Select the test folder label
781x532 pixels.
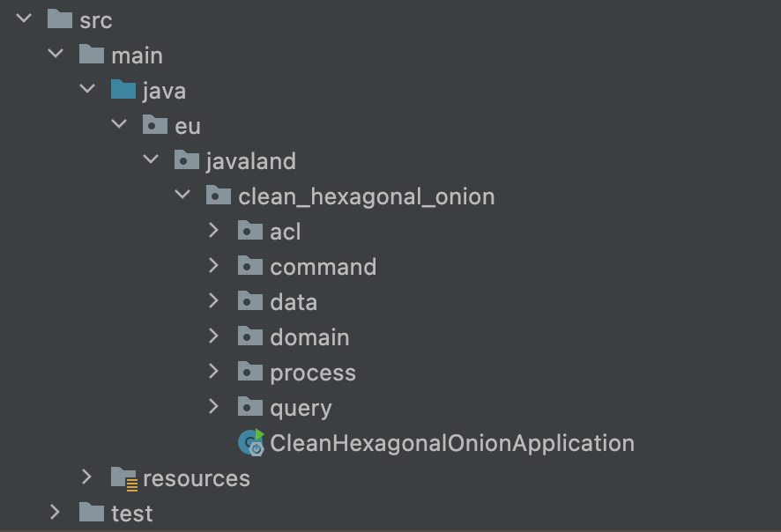click(132, 514)
